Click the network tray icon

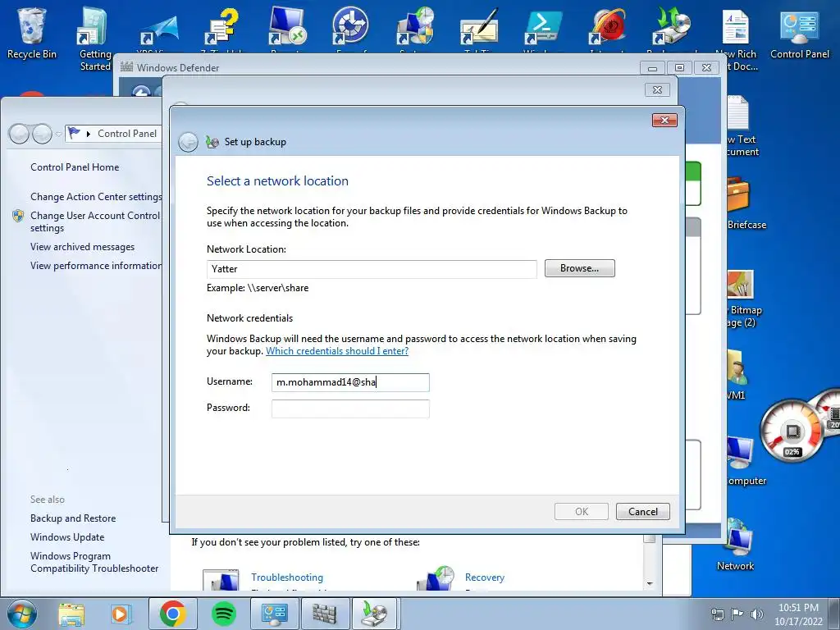click(x=717, y=614)
